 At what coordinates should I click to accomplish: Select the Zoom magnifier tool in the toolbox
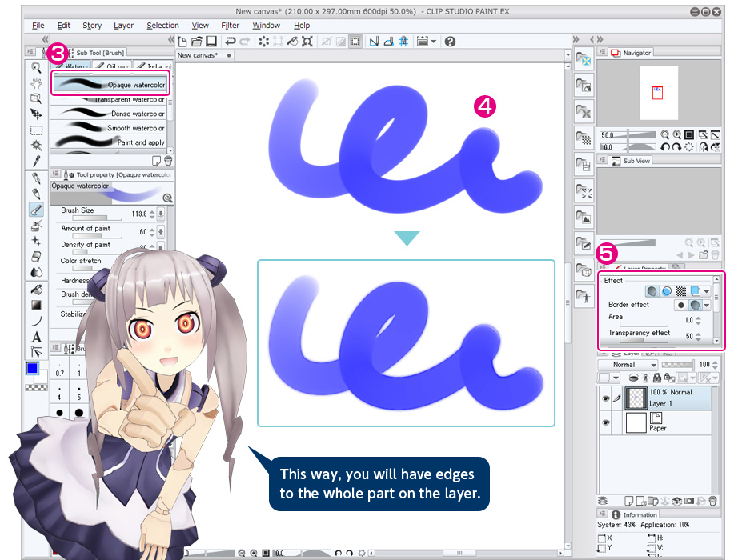36,68
